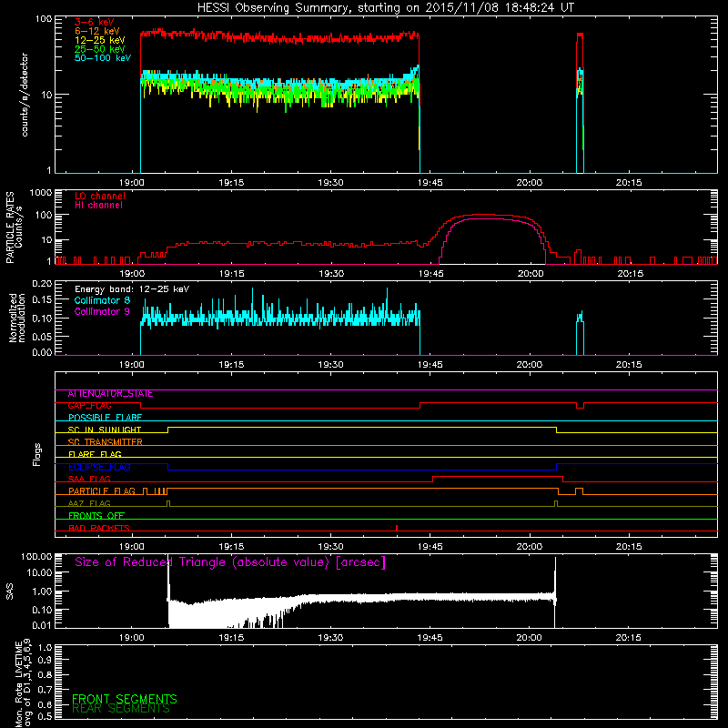Select the blue 'ECLIPSE_FLAG' label

coord(99,467)
